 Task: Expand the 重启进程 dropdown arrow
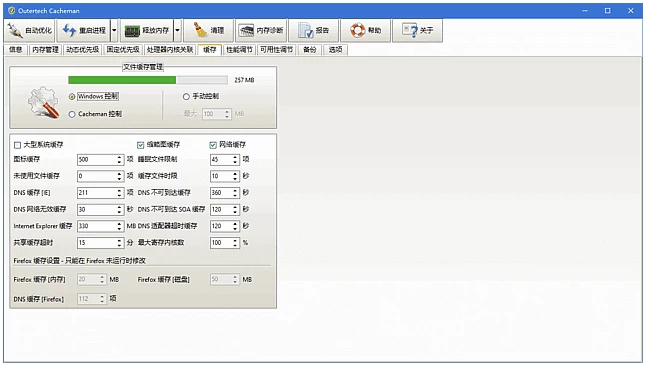[x=114, y=30]
